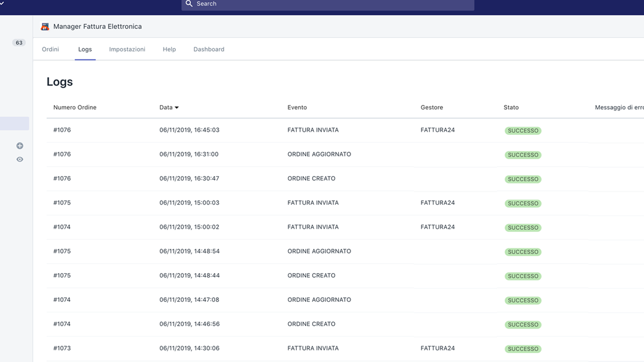
Task: Click the Numero Ordine column header
Action: point(75,107)
